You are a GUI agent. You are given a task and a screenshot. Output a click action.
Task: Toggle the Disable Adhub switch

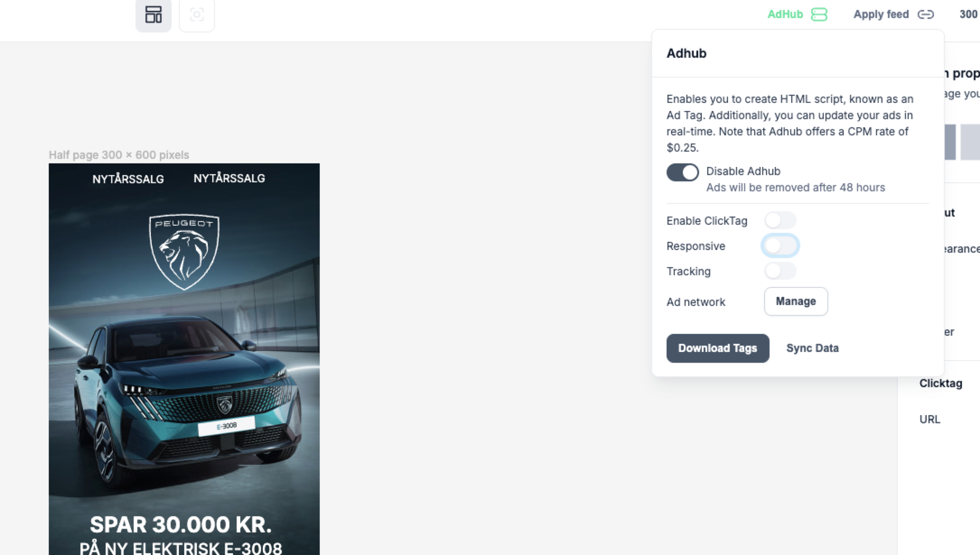[682, 172]
